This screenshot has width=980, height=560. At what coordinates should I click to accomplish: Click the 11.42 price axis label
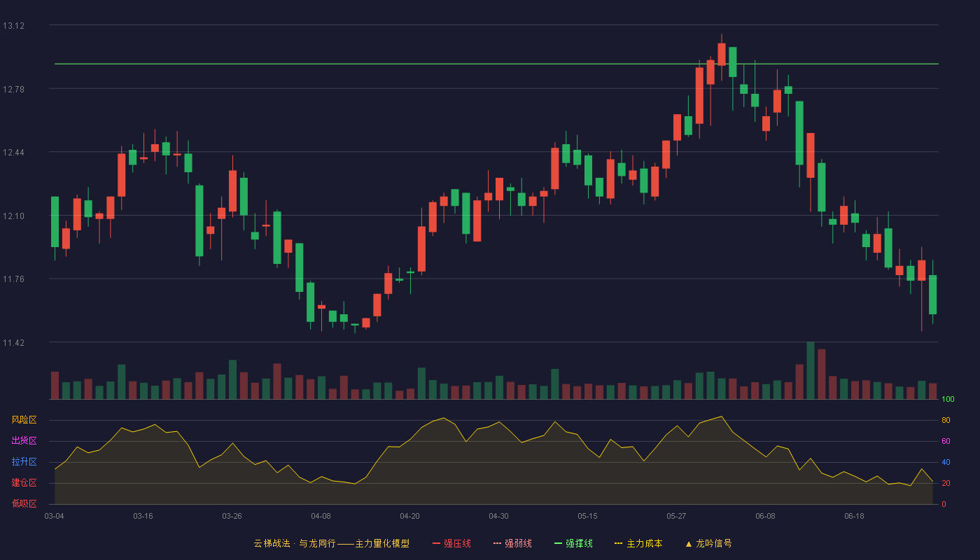pos(13,342)
